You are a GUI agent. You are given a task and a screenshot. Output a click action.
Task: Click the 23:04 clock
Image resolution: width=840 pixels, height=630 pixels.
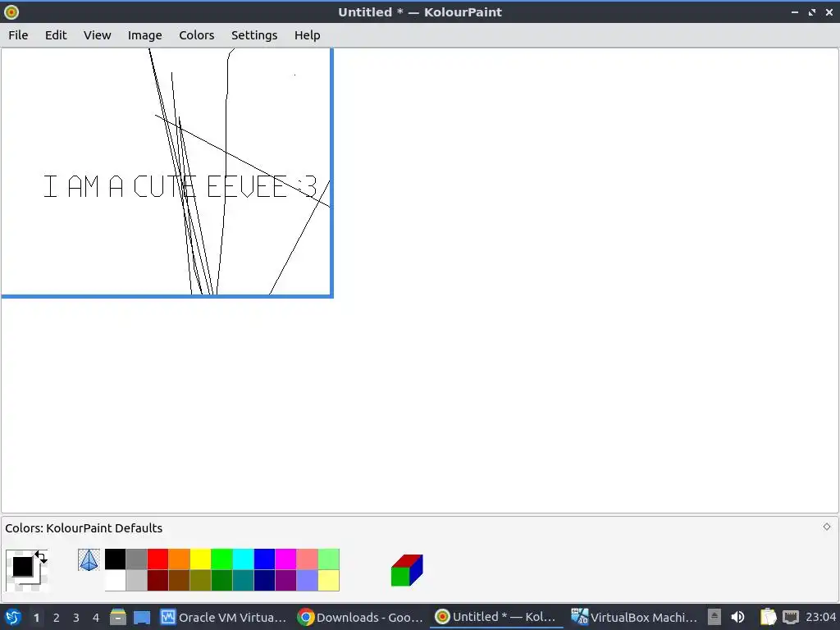click(x=820, y=617)
